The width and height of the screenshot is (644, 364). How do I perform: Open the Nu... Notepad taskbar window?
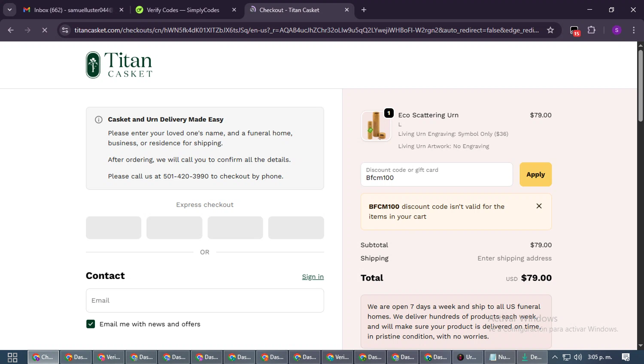[500, 357]
